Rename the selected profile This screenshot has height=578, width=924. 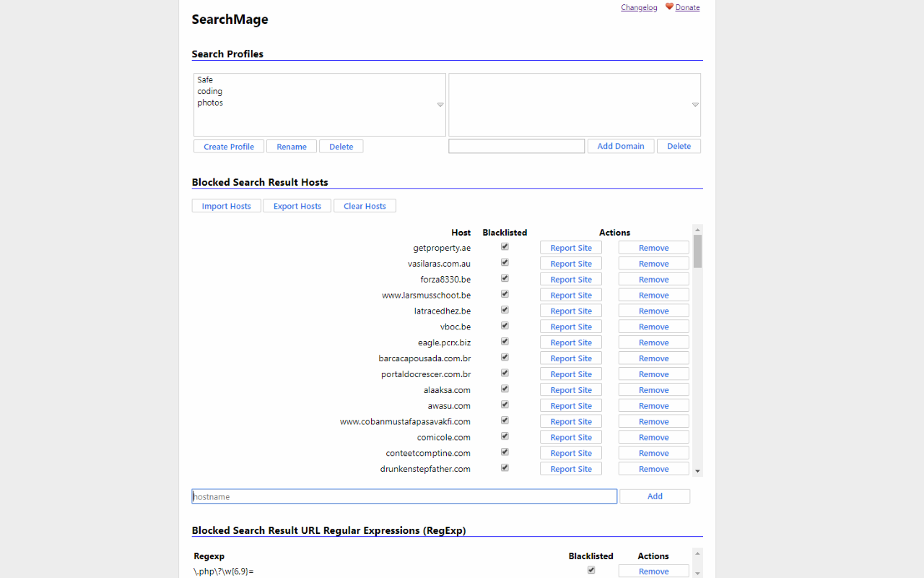click(x=291, y=146)
